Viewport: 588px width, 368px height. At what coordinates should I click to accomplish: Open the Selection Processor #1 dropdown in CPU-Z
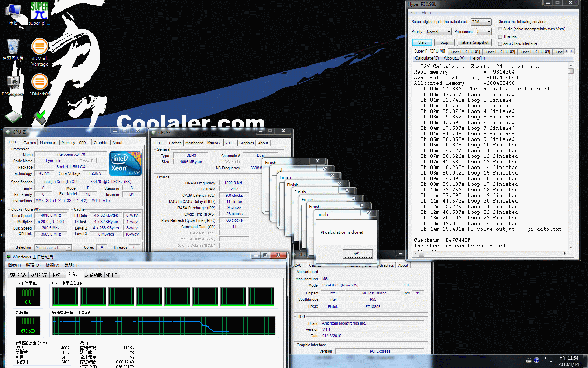53,248
